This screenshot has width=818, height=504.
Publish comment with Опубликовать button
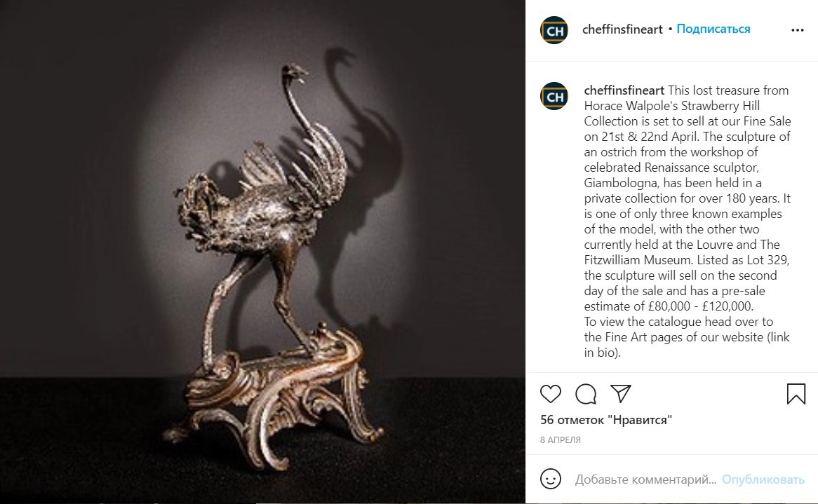coord(763,479)
